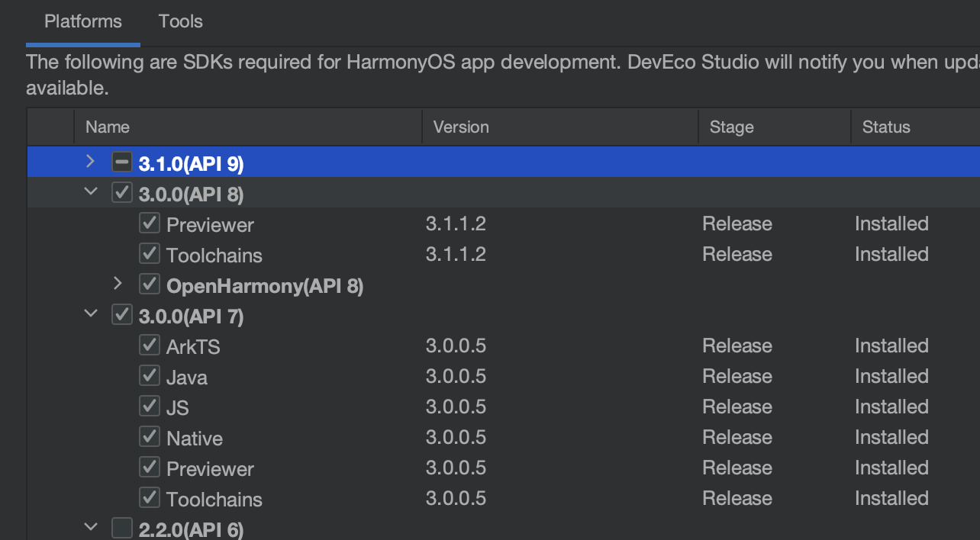This screenshot has height=540, width=980.
Task: Collapse the 3.0.0(API 7) node chevron
Action: tap(91, 313)
